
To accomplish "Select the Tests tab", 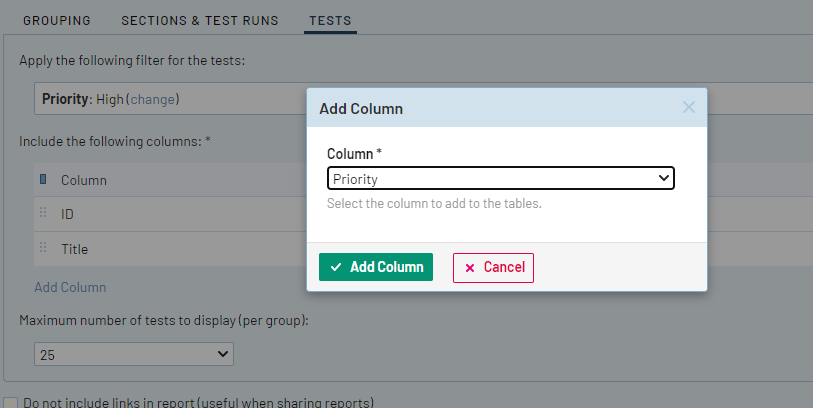I will 330,20.
